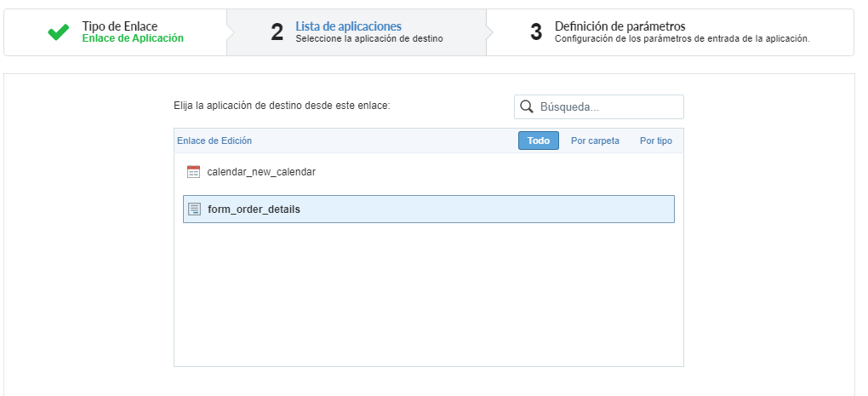Select the form_order_details row
Viewport: 868px width, 396px height.
pyautogui.click(x=428, y=209)
